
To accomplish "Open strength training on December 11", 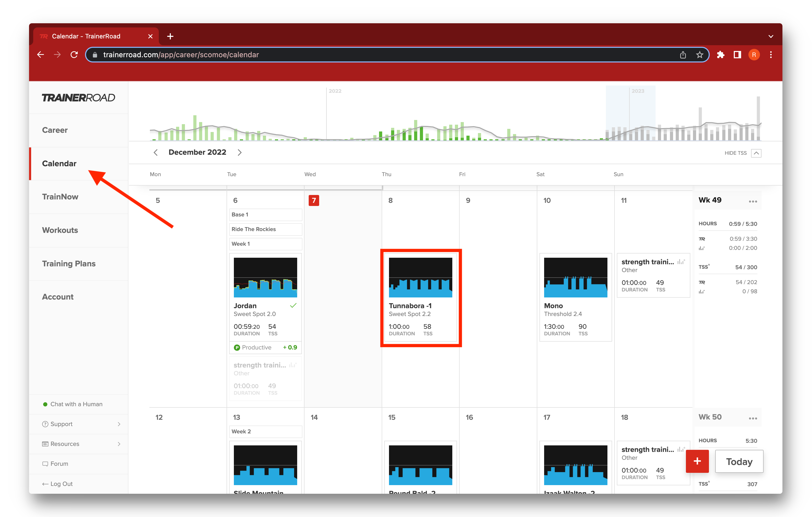I will [653, 275].
